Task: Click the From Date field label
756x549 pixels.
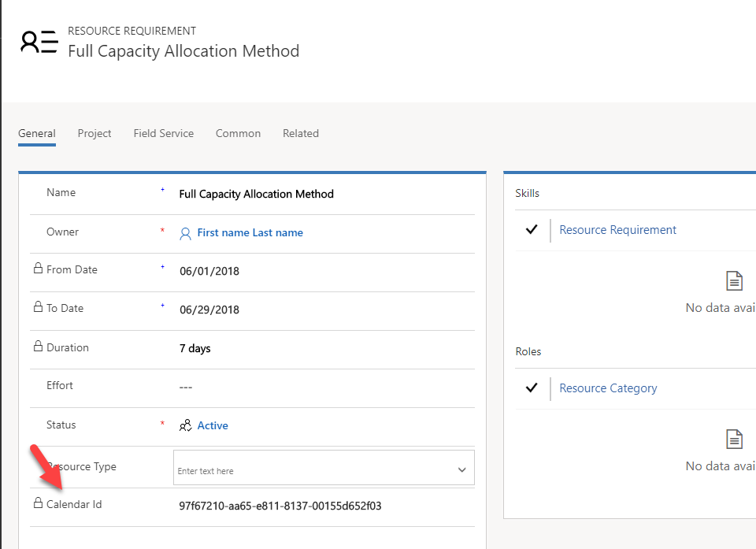Action: [72, 269]
